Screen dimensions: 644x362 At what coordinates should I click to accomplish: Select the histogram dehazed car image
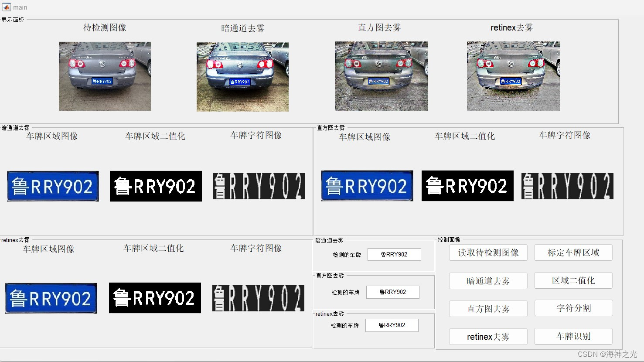coord(381,76)
